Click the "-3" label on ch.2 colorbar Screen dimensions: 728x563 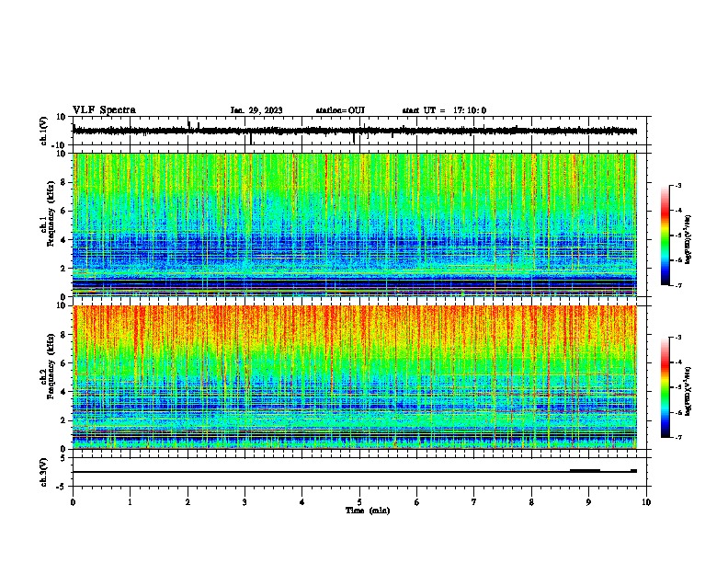coord(678,338)
